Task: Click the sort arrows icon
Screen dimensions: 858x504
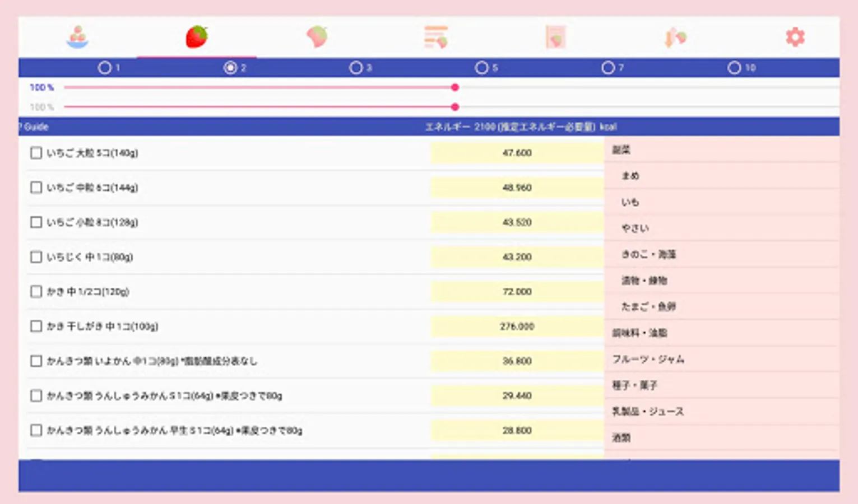Action: tap(675, 36)
